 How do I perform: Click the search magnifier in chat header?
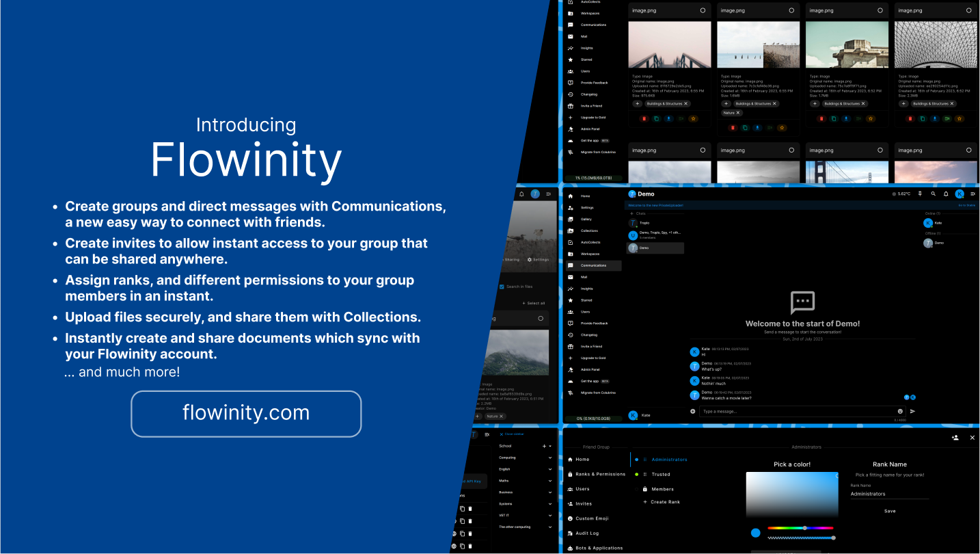pyautogui.click(x=933, y=194)
